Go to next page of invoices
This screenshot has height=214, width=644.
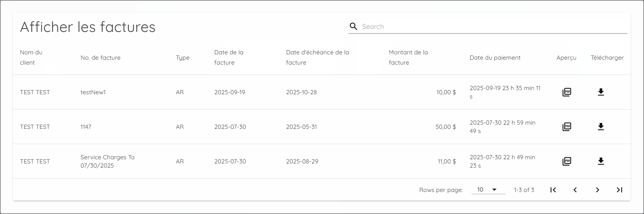pos(597,190)
